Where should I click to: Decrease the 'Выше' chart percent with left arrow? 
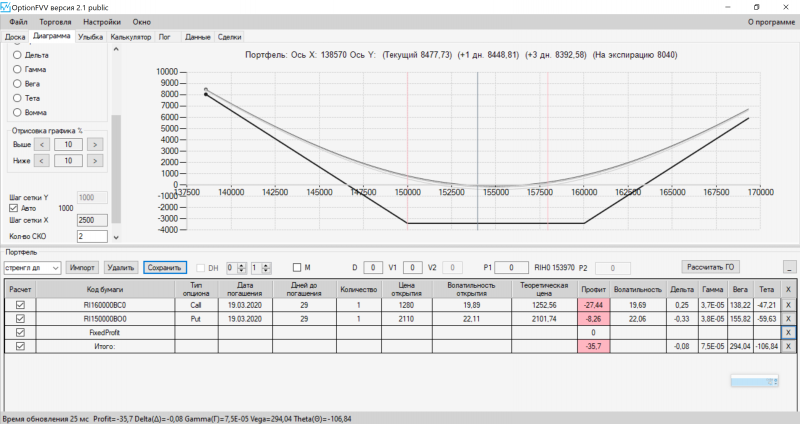click(x=42, y=144)
